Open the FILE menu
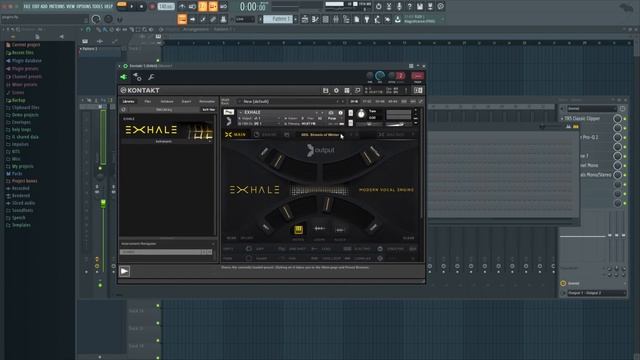The image size is (640, 360). tap(27, 7)
